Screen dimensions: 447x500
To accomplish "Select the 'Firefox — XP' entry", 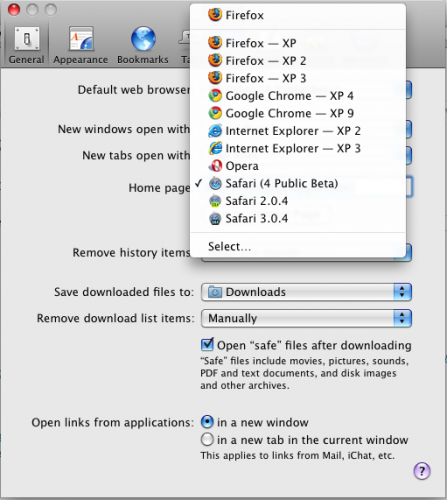I will (298, 43).
